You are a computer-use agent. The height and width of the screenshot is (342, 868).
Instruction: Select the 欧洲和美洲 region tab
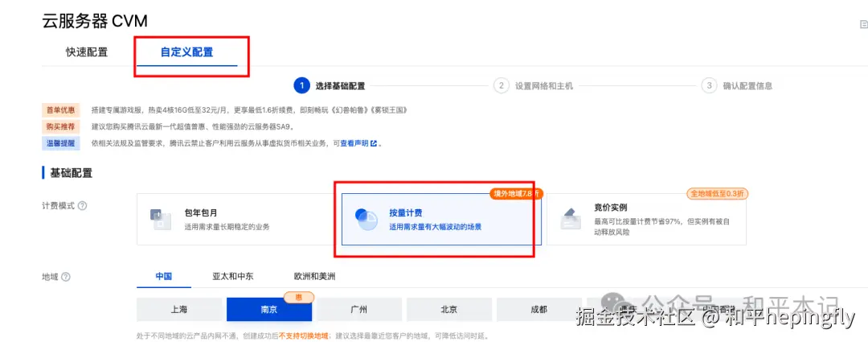coord(314,276)
